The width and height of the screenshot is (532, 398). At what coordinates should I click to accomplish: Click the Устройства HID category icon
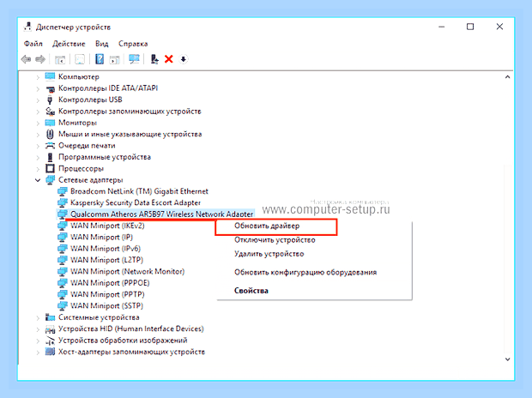coord(50,329)
